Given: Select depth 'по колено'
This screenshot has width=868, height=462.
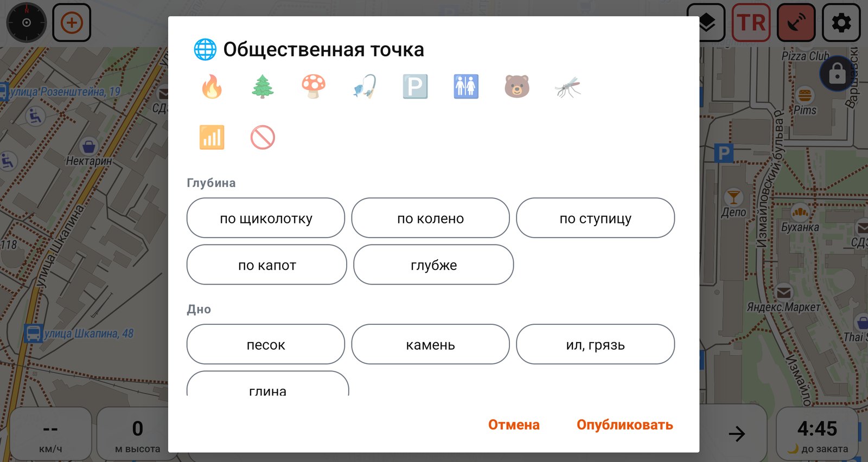Looking at the screenshot, I should tap(431, 218).
